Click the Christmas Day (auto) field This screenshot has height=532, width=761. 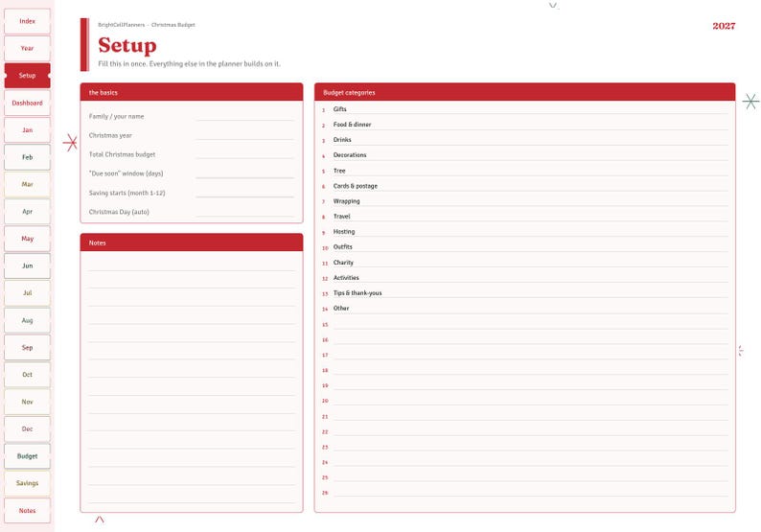[245, 212]
